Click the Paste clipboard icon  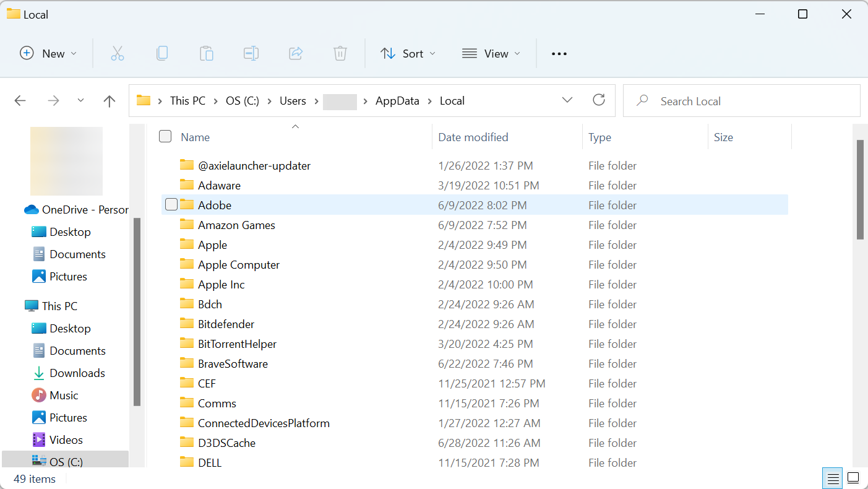(x=207, y=54)
